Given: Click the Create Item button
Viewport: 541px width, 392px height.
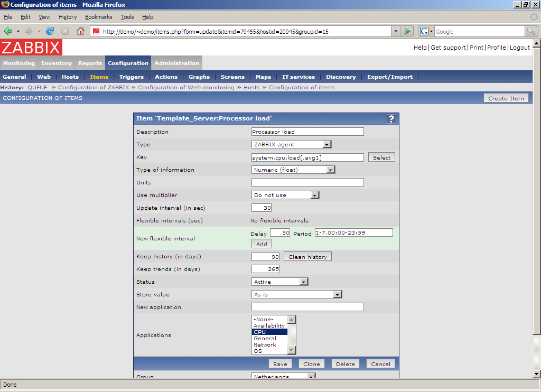Looking at the screenshot, I should pyautogui.click(x=506, y=98).
